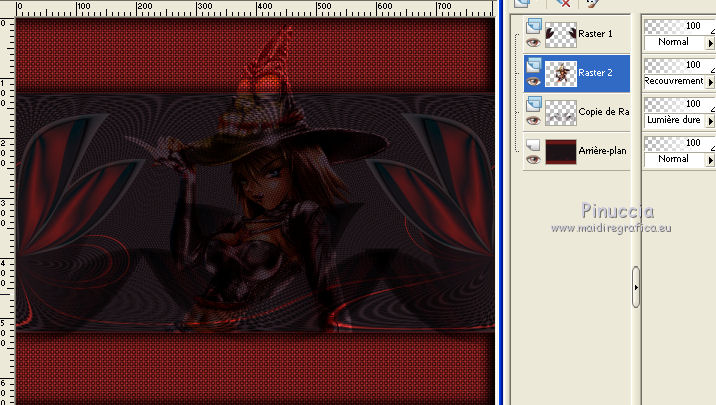The image size is (716, 405).
Task: Click the Copie de Ra layer thumbnail
Action: pos(561,112)
